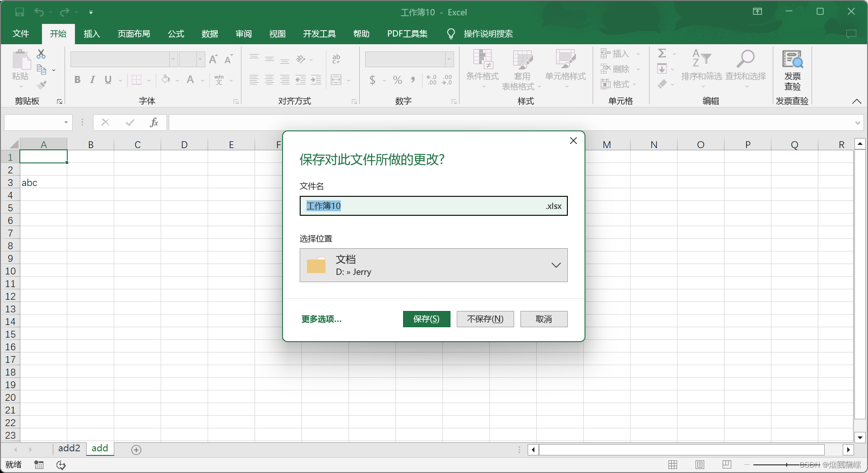
Task: Open the font name dropdown
Action: pyautogui.click(x=173, y=59)
